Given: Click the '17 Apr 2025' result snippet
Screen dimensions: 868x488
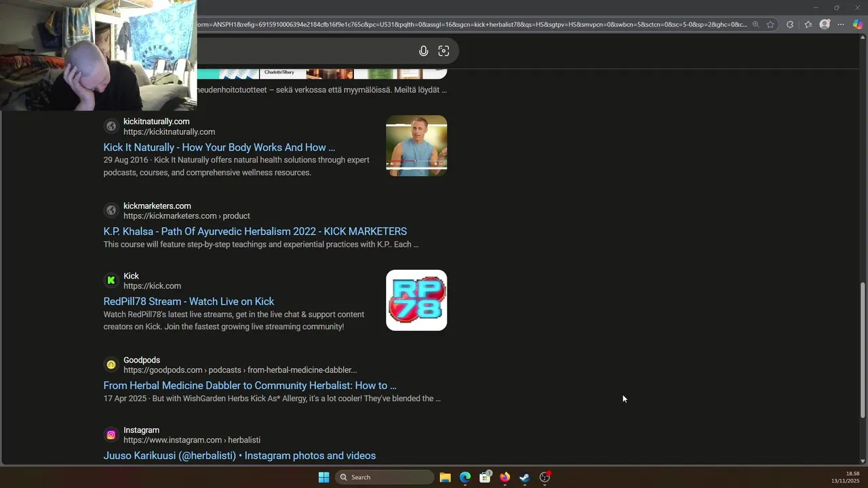Looking at the screenshot, I should coord(272,399).
